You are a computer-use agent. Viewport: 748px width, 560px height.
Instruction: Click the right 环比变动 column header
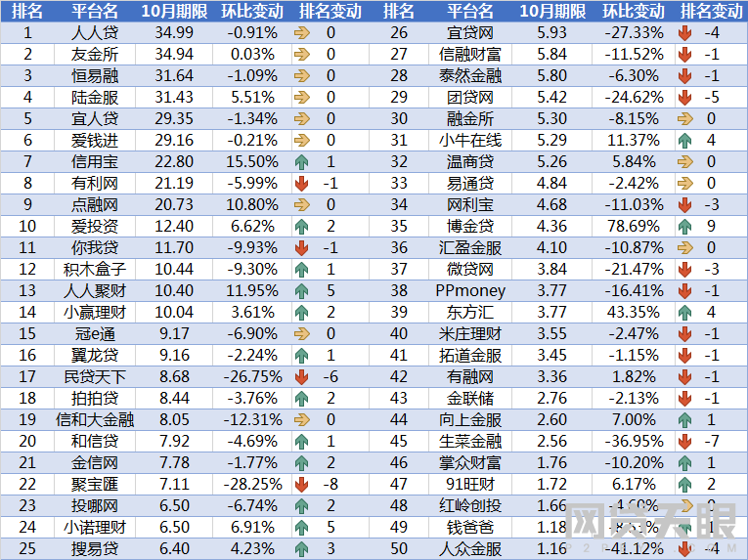tap(634, 11)
